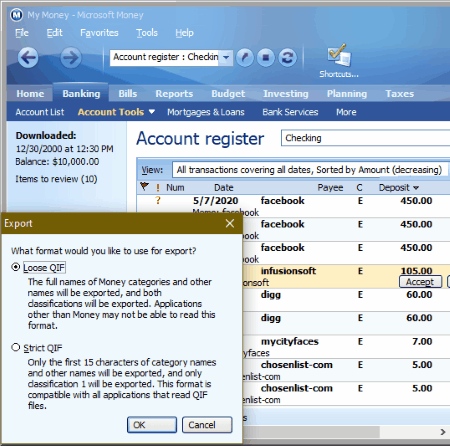Switch to the Banking tab
Image resolution: width=450 pixels, height=446 pixels.
pyautogui.click(x=81, y=93)
